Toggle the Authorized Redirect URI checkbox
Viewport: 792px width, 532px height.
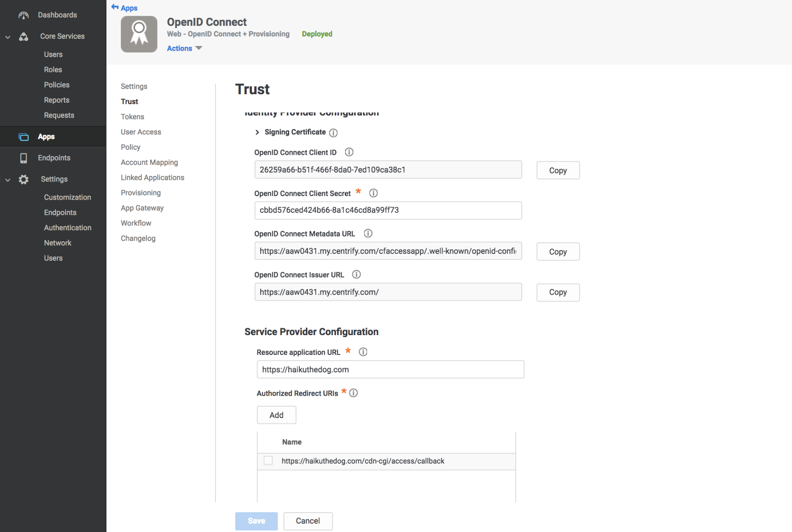coord(268,461)
